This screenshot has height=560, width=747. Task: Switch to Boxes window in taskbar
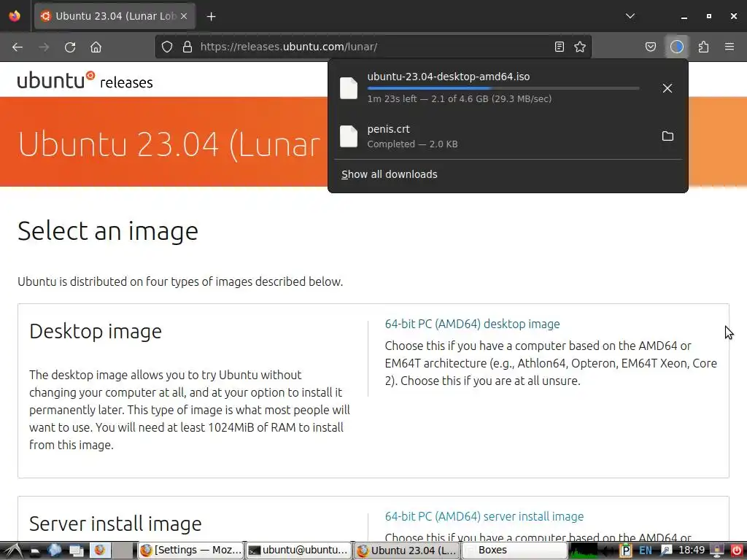coord(514,550)
